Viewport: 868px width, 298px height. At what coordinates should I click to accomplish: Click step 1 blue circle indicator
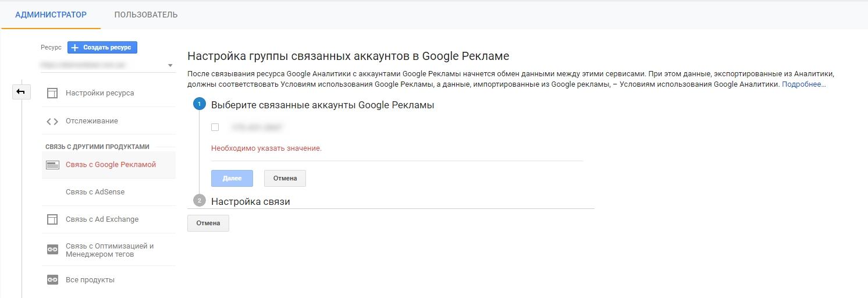[x=199, y=105]
